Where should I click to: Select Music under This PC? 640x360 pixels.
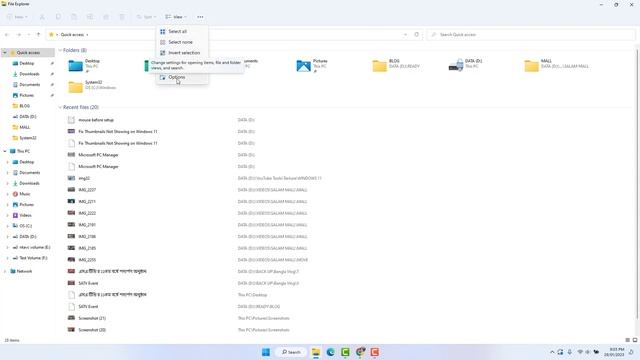click(x=24, y=194)
